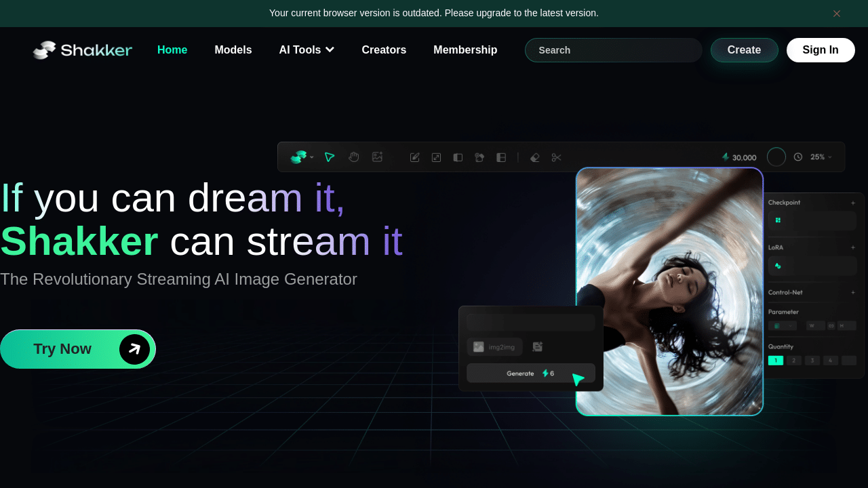Activate the hand pan tool
Image resolution: width=868 pixels, height=488 pixels.
353,157
